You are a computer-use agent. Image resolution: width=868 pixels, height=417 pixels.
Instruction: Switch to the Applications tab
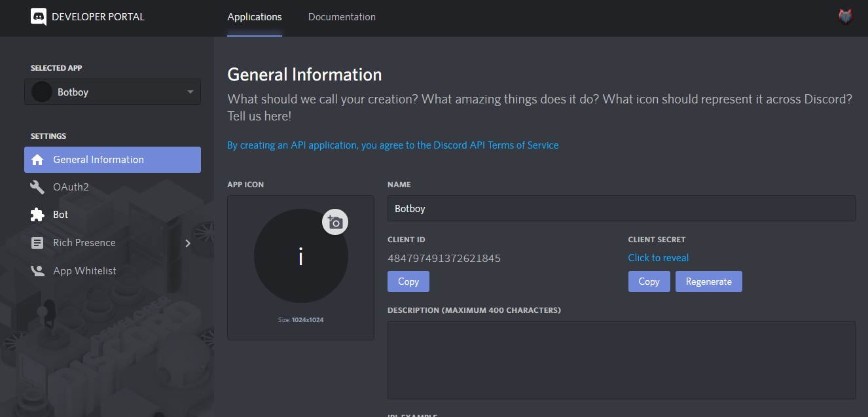254,17
